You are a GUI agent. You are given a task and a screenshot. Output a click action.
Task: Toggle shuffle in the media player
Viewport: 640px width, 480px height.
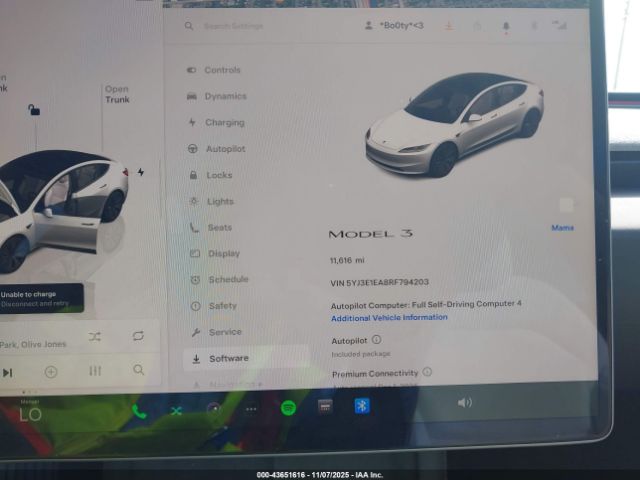pos(94,337)
